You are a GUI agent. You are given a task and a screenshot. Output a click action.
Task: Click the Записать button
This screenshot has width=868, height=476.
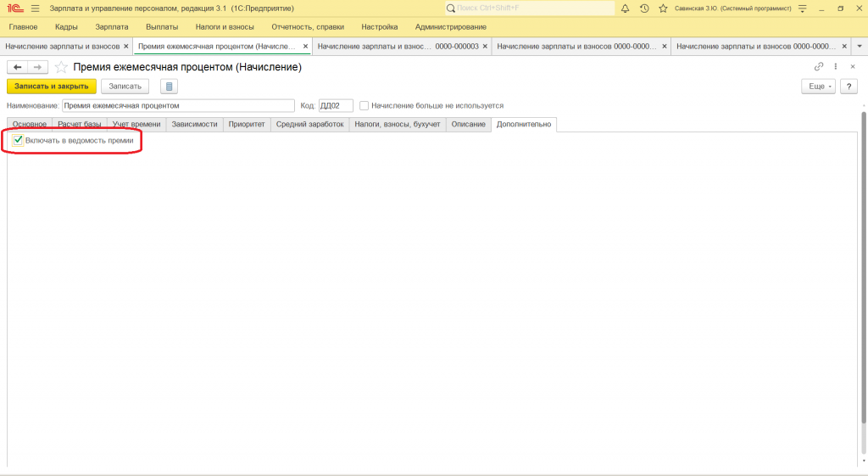tap(125, 87)
